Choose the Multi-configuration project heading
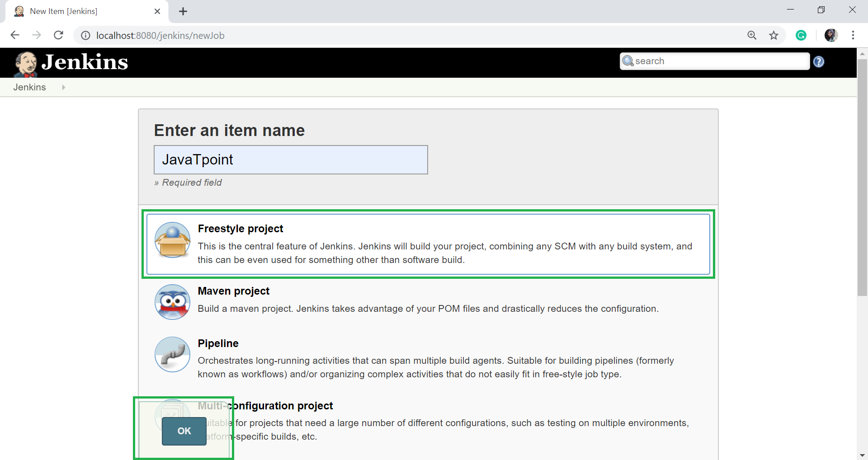This screenshot has width=868, height=460. point(265,406)
